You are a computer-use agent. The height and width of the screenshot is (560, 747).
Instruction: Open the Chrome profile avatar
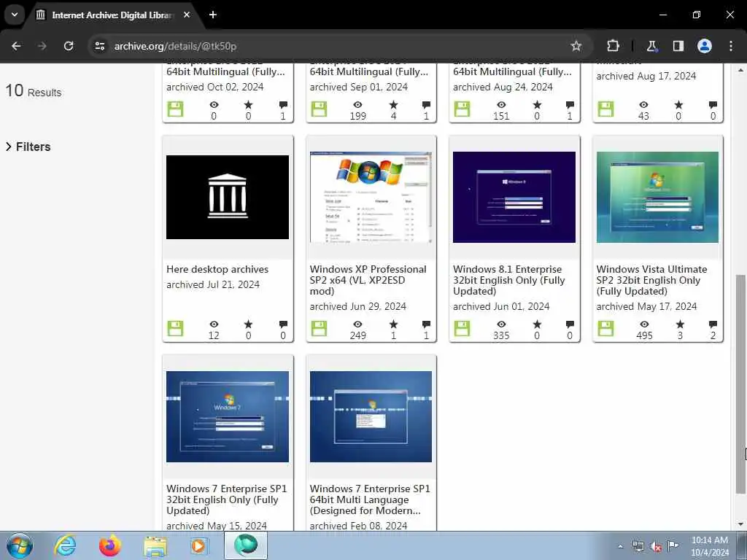pos(705,46)
